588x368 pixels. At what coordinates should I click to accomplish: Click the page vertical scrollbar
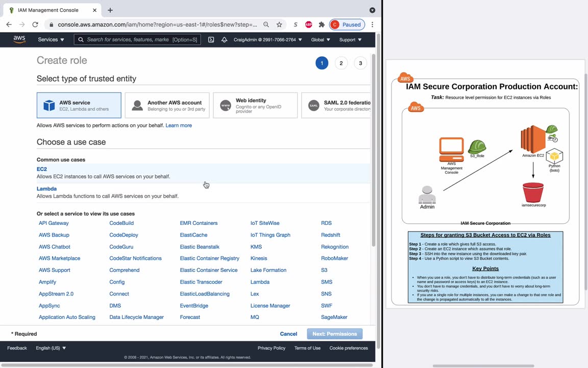(x=373, y=150)
